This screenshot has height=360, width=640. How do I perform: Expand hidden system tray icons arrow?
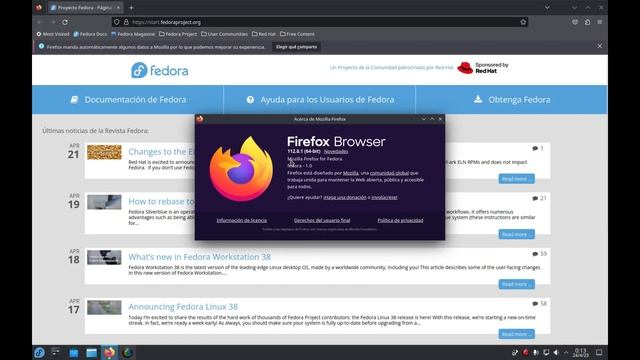point(566,352)
